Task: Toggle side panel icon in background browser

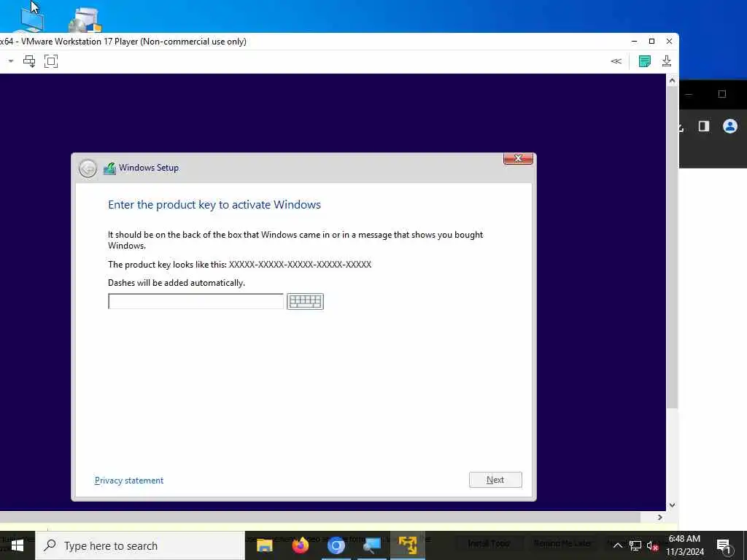Action: (704, 126)
